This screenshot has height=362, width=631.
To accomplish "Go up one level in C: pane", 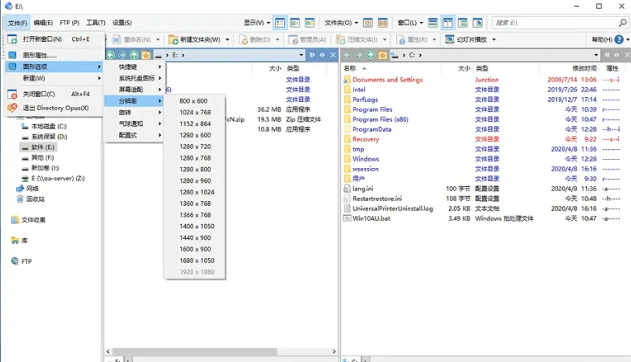I will (x=371, y=55).
